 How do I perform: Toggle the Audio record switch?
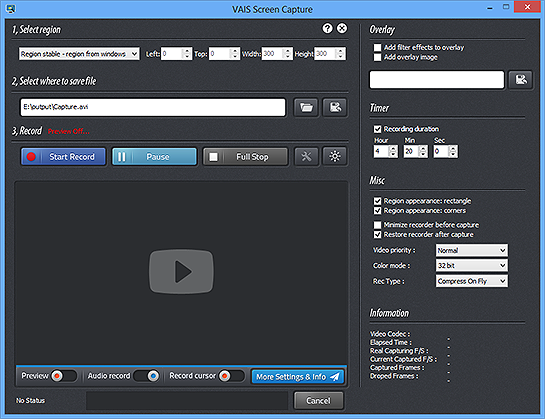(x=146, y=376)
